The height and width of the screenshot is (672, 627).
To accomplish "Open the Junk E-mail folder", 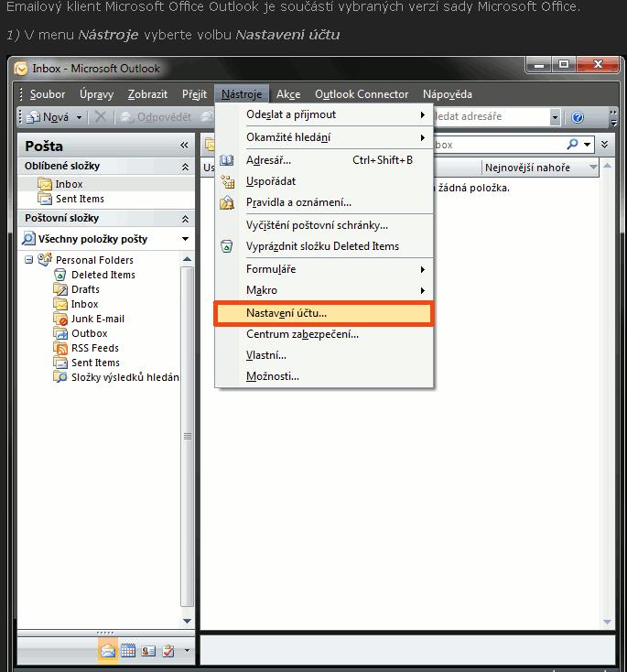I will point(97,319).
